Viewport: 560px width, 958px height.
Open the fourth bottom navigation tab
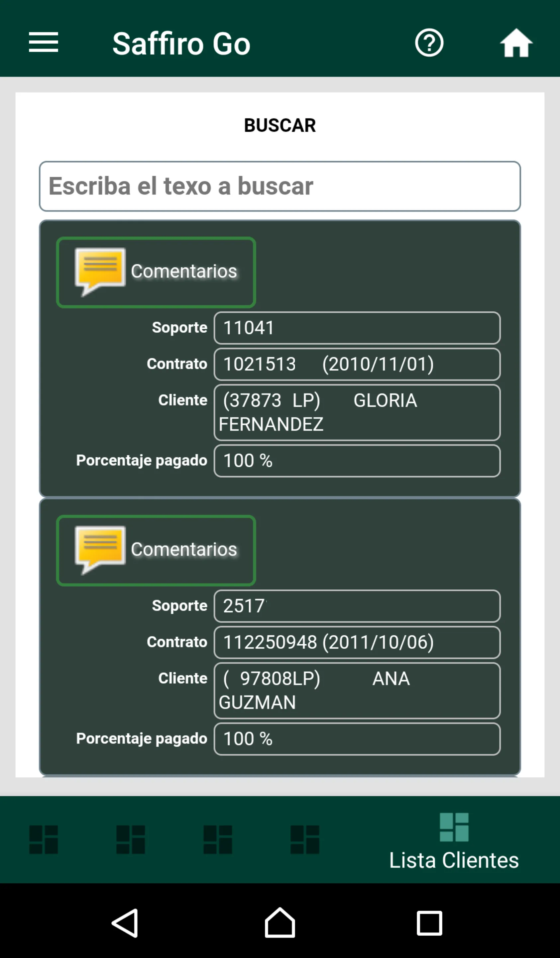point(305,840)
